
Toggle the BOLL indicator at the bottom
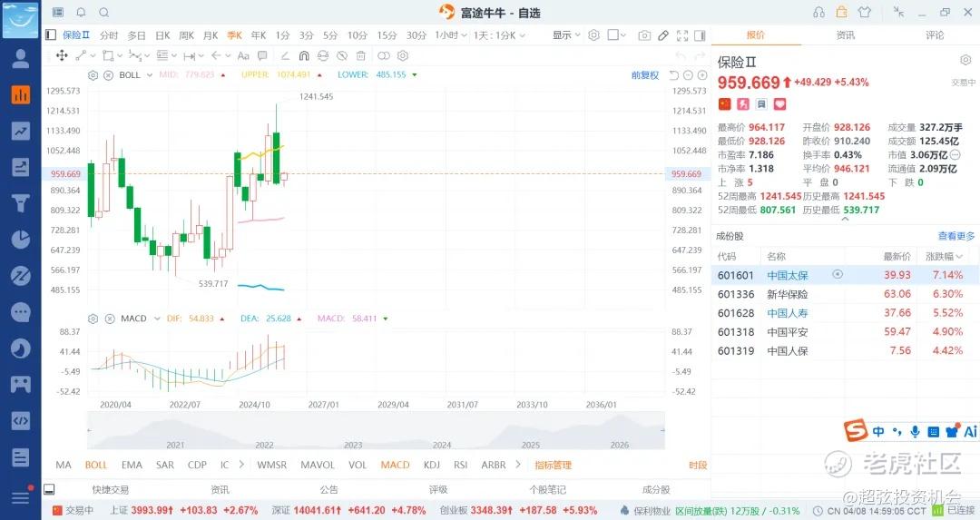(96, 465)
